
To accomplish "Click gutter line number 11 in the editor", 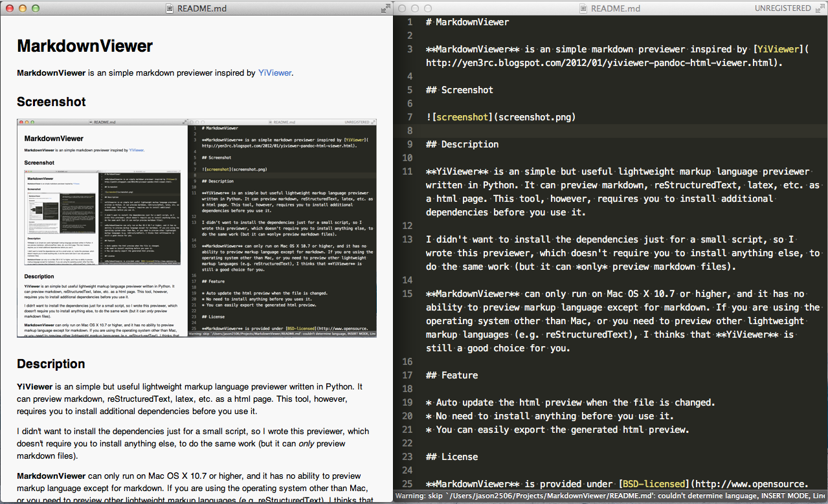I will click(407, 171).
